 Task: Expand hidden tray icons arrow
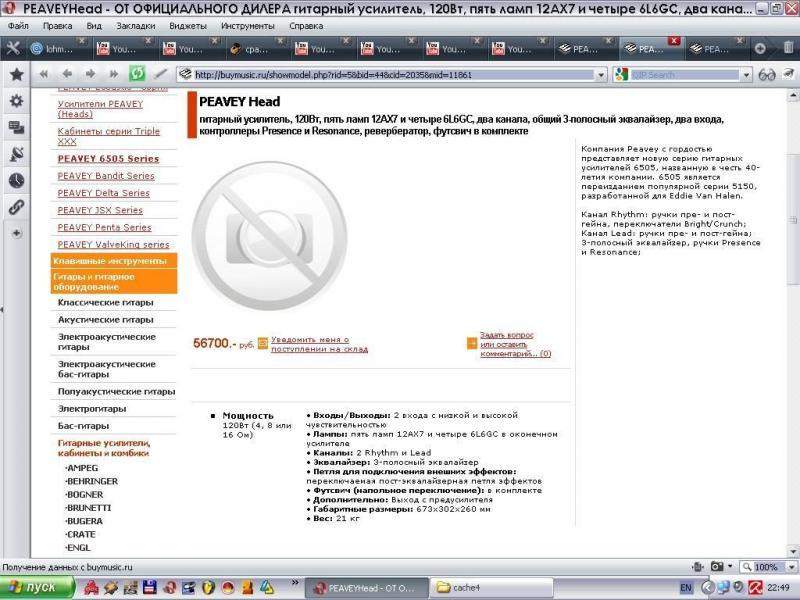pos(707,588)
